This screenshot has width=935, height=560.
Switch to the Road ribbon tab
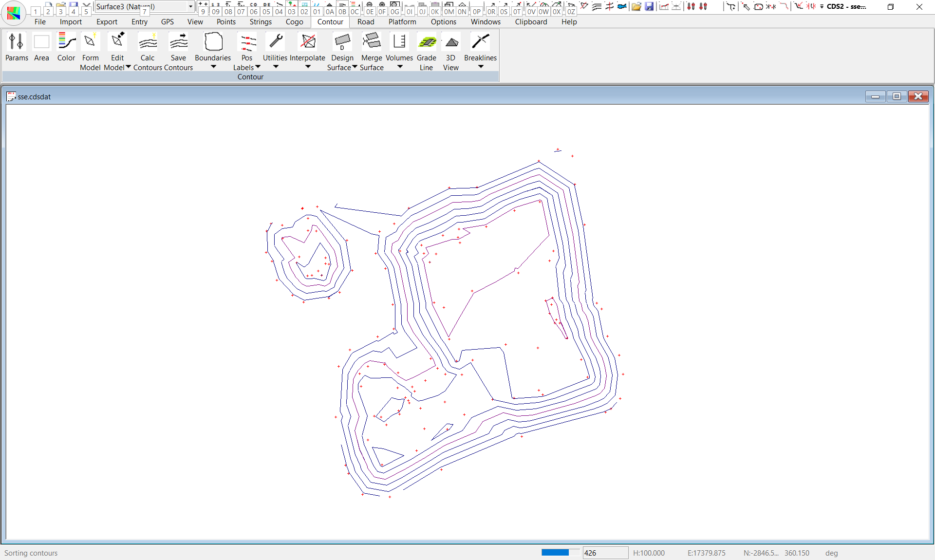tap(366, 22)
